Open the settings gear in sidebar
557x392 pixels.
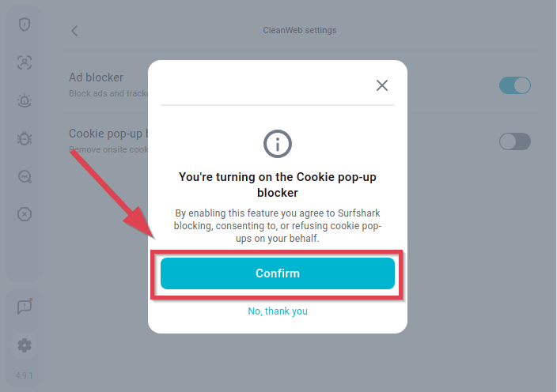(x=25, y=345)
